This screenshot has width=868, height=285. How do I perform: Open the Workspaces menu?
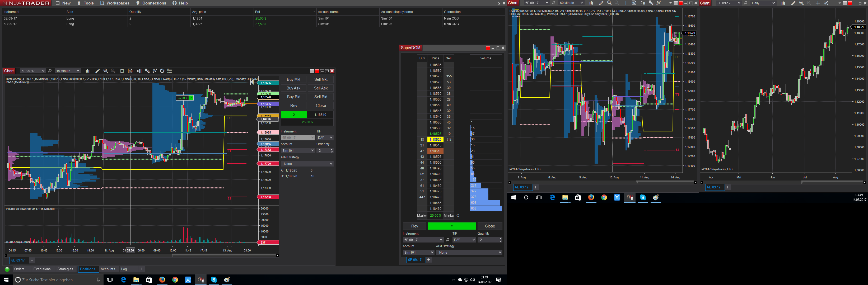[x=115, y=3]
